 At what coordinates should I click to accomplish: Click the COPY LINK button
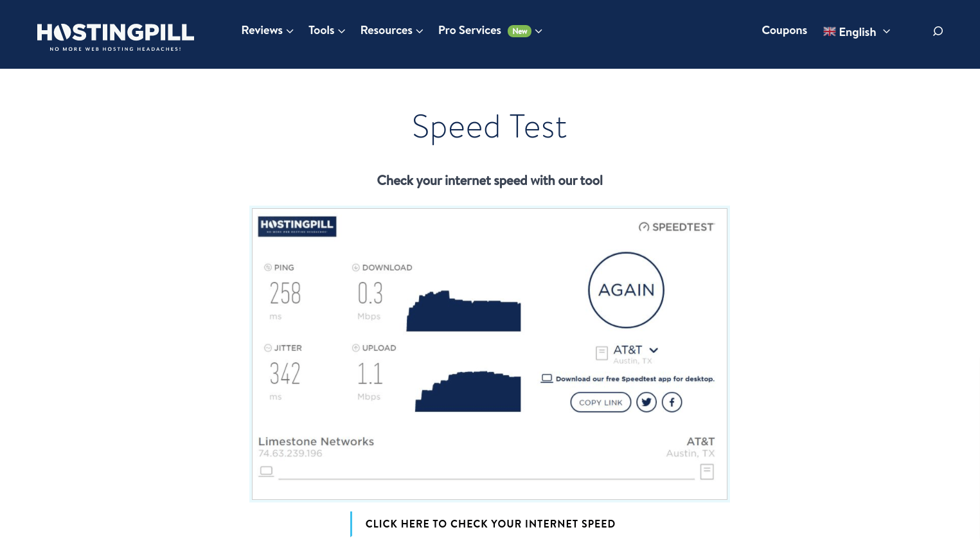601,402
